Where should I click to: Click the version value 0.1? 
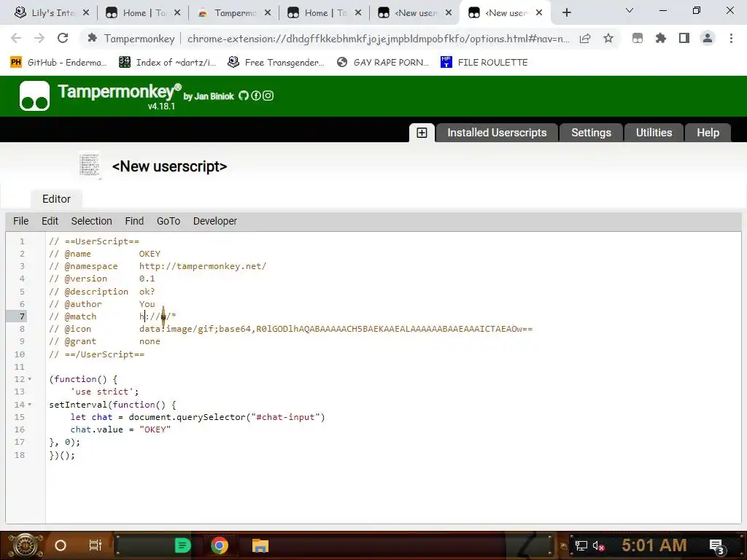coord(147,279)
